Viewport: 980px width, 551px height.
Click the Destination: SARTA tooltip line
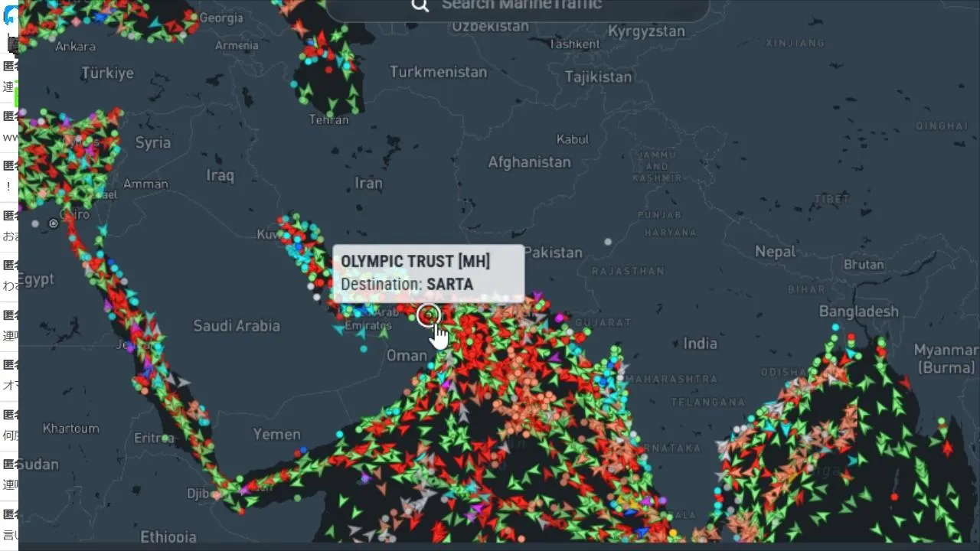pos(407,285)
